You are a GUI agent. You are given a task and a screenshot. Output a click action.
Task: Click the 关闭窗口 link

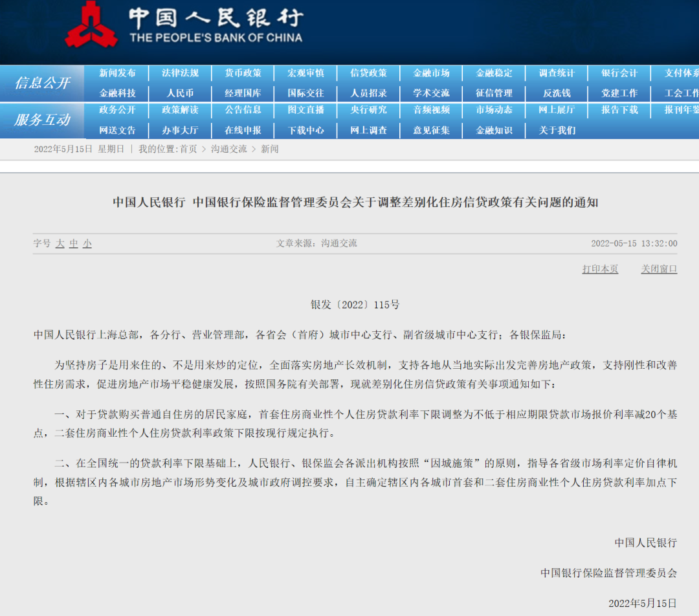[658, 269]
